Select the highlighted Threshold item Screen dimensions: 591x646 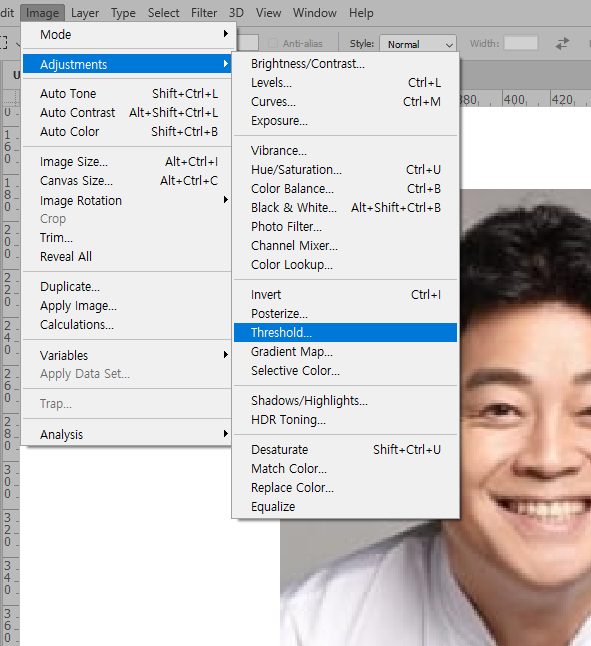click(346, 332)
